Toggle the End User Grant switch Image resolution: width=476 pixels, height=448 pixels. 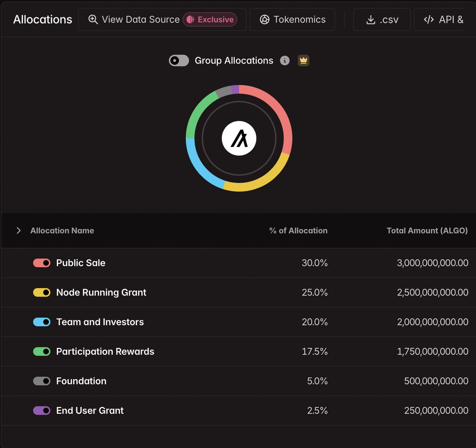42,410
